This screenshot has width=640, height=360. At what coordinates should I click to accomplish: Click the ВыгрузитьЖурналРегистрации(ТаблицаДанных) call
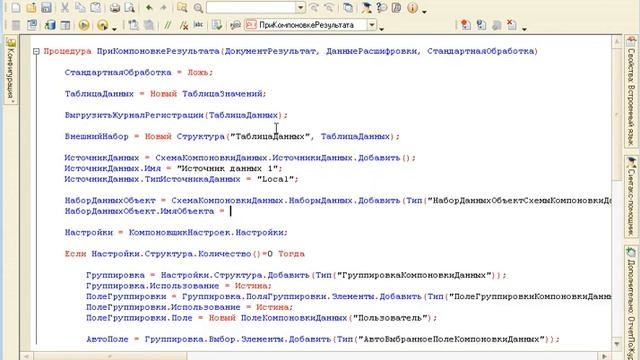pyautogui.click(x=176, y=115)
